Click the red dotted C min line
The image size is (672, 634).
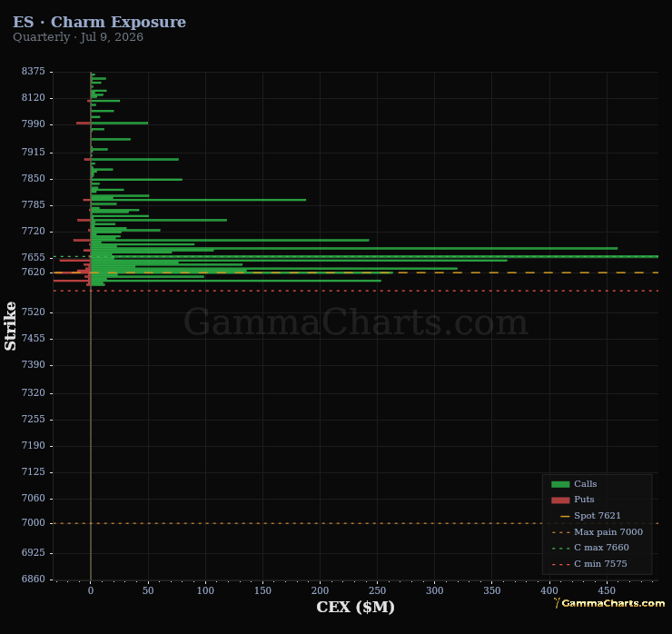356,291
